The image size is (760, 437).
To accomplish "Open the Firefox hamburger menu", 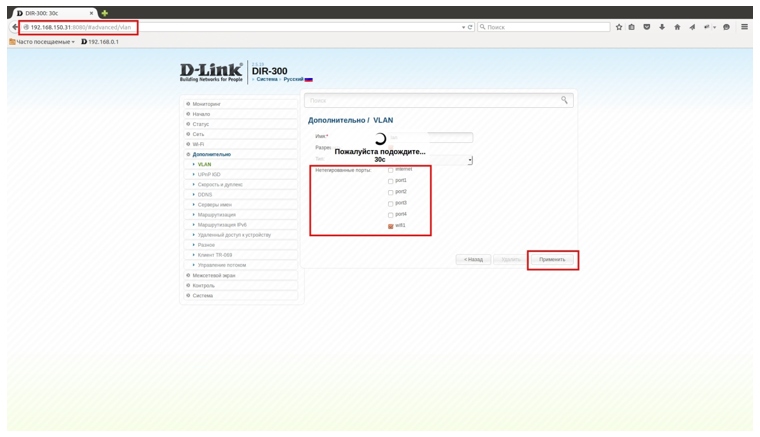I will click(745, 27).
